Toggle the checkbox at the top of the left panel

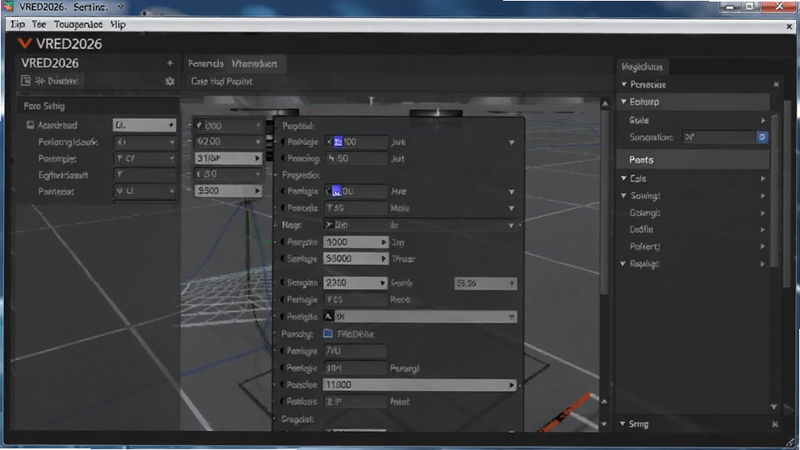30,125
